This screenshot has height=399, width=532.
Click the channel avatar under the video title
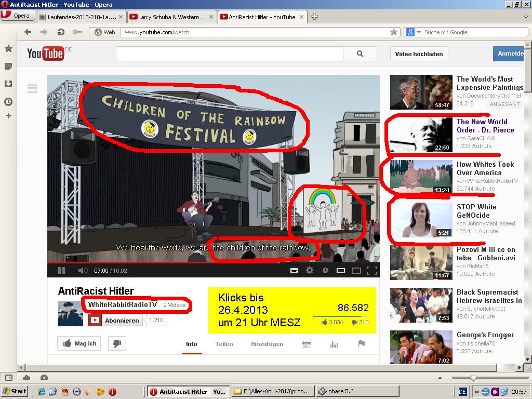tap(71, 314)
